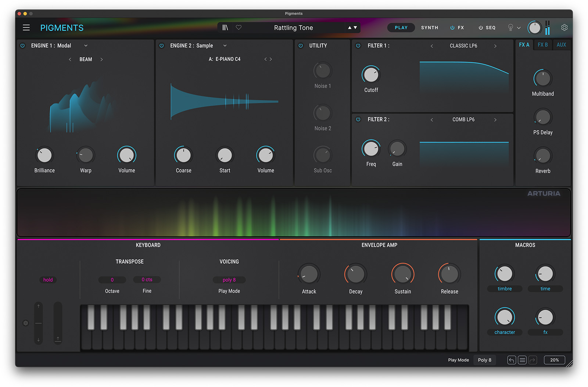Toggle Filter 1 power button
Viewport: 588px width, 387px height.
coord(358,46)
